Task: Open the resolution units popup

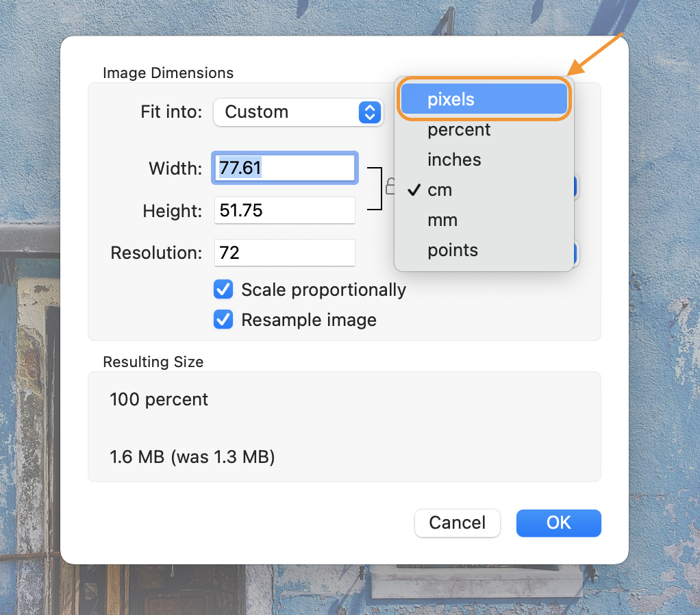Action: coord(577,253)
